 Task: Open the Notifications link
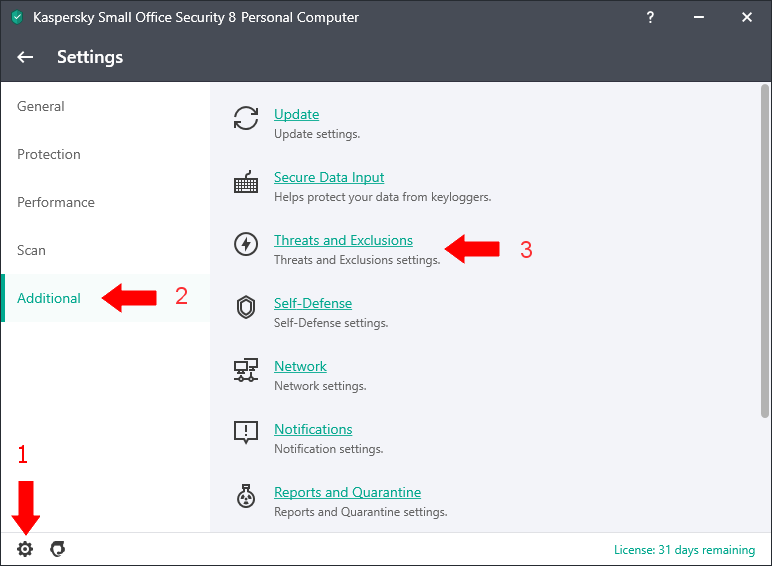coord(313,429)
